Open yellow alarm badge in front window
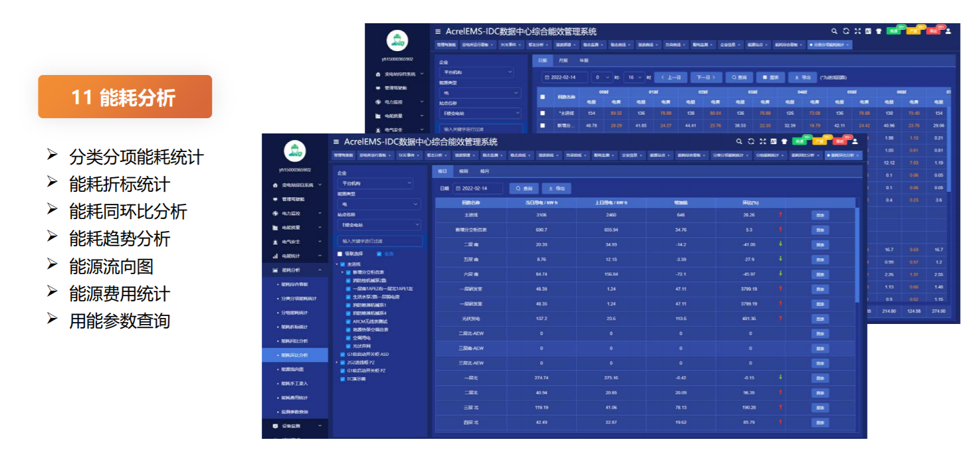Screen dimensions: 980x474 tap(821, 141)
